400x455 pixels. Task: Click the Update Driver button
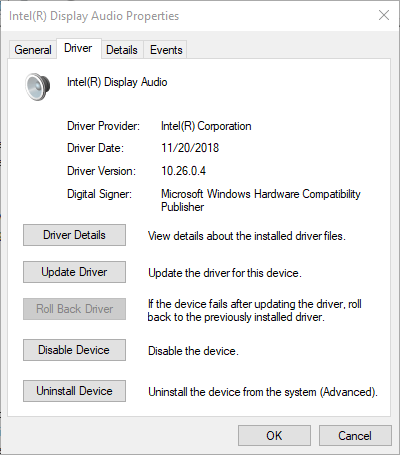pyautogui.click(x=74, y=272)
